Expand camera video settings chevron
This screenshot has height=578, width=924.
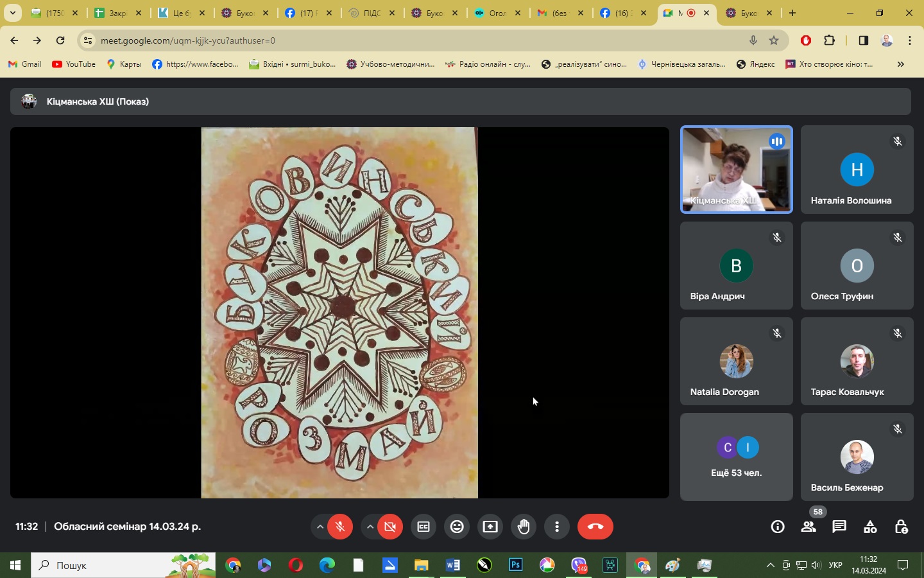click(x=370, y=527)
